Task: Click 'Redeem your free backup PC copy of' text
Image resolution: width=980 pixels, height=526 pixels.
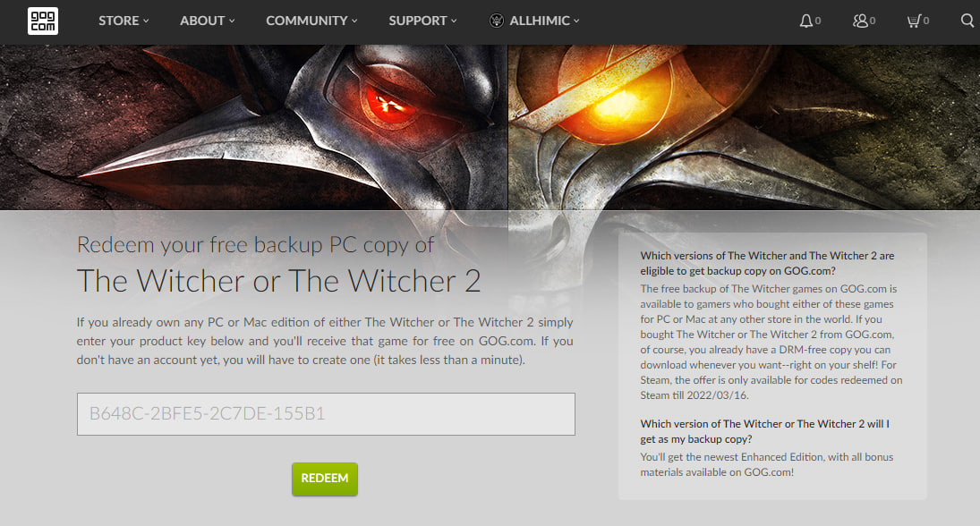Action: [255, 245]
